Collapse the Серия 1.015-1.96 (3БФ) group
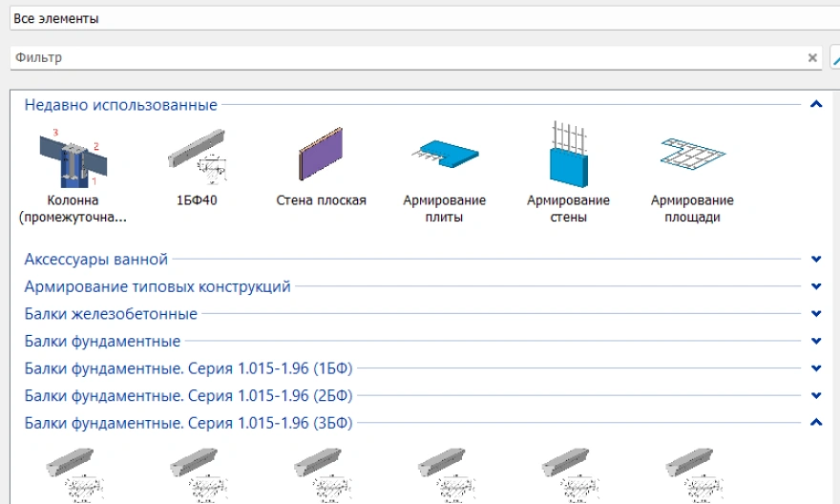 click(815, 423)
